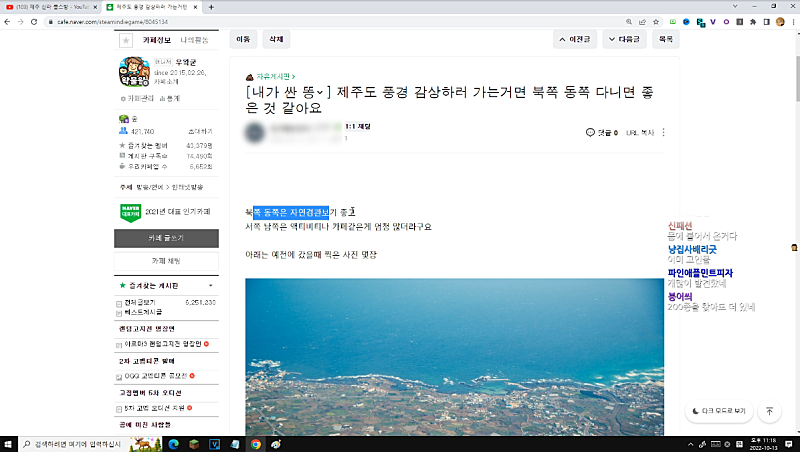
Task: Copy the post link via URL 복사
Action: pos(639,132)
